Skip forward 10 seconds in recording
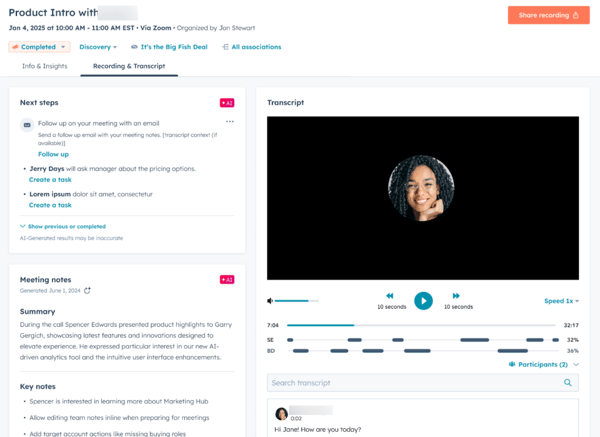 coord(456,297)
